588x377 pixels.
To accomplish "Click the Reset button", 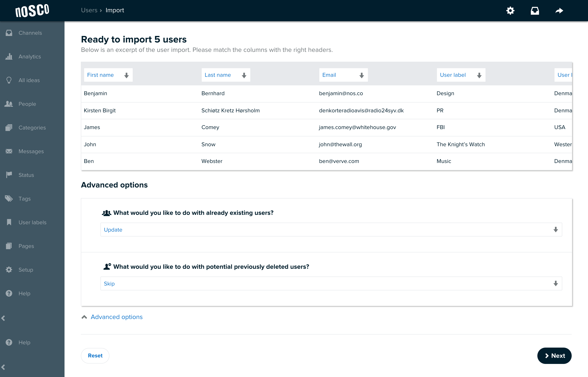I will point(95,356).
